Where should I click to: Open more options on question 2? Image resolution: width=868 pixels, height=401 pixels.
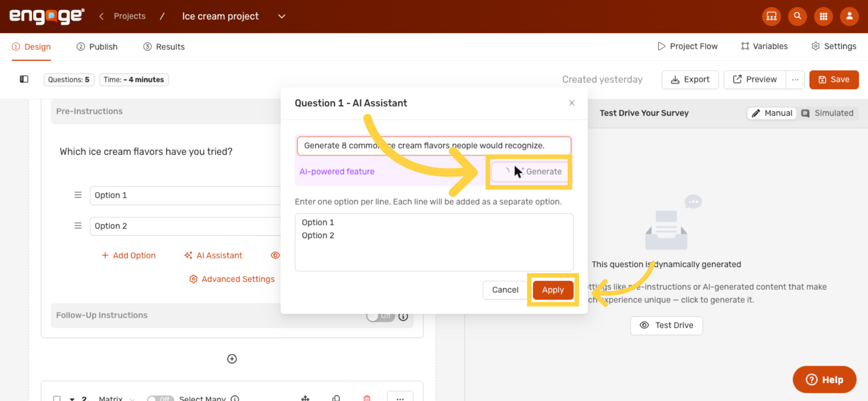400,397
